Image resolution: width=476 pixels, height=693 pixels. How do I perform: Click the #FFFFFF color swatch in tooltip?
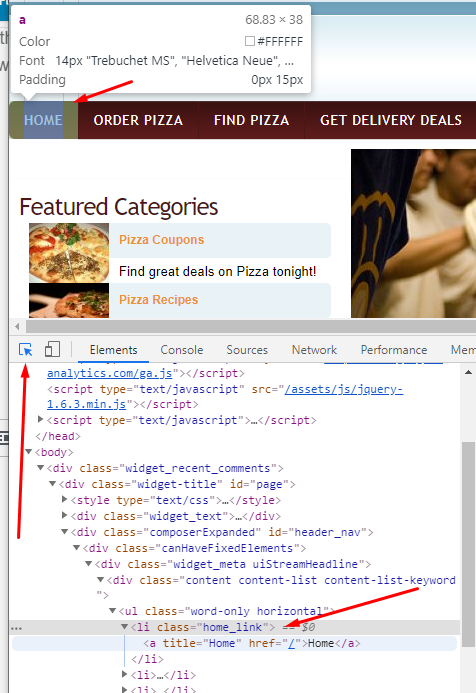[x=250, y=41]
